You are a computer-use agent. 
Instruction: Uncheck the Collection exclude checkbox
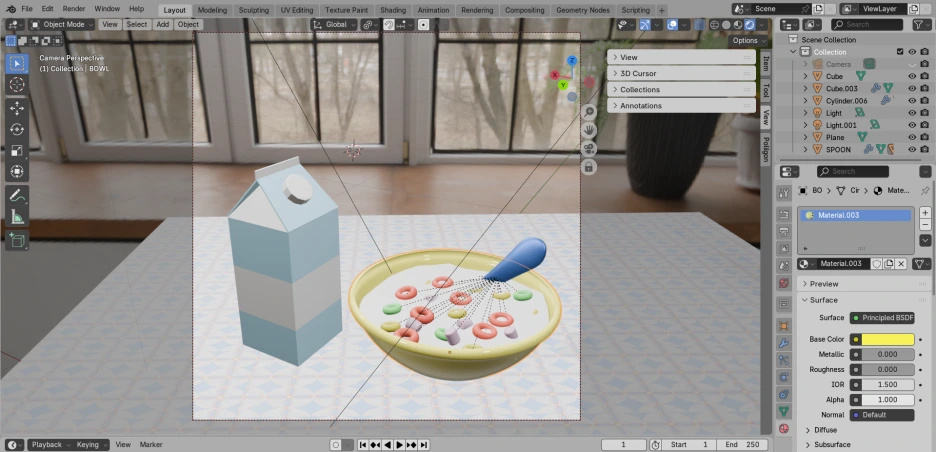pos(900,52)
